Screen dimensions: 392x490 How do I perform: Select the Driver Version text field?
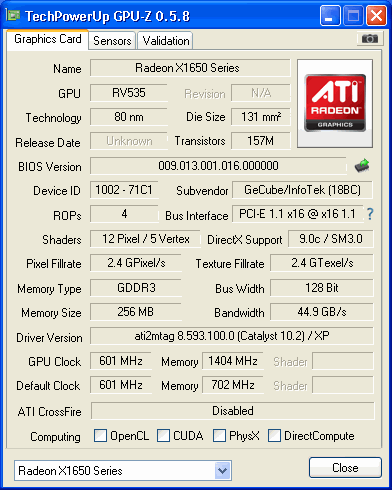(x=232, y=336)
